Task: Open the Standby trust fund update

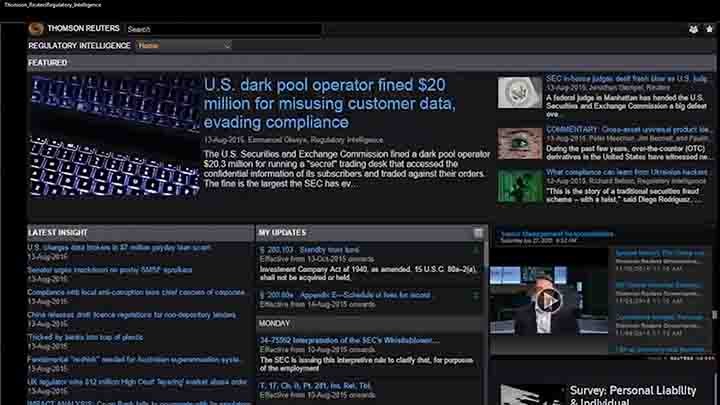Action: pyautogui.click(x=309, y=250)
